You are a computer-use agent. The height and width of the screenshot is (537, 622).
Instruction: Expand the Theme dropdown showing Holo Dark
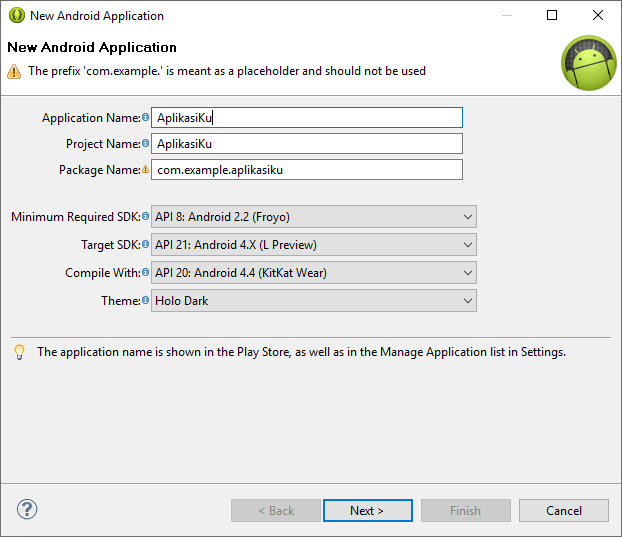[x=314, y=301]
